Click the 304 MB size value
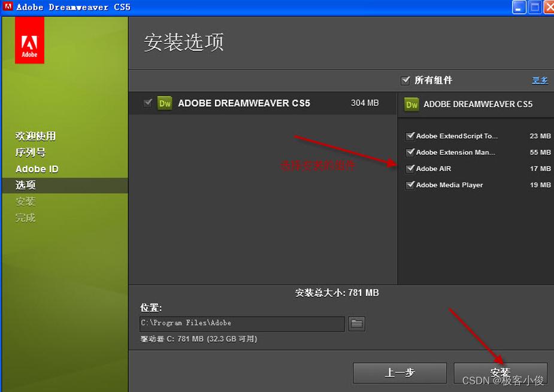 point(365,103)
